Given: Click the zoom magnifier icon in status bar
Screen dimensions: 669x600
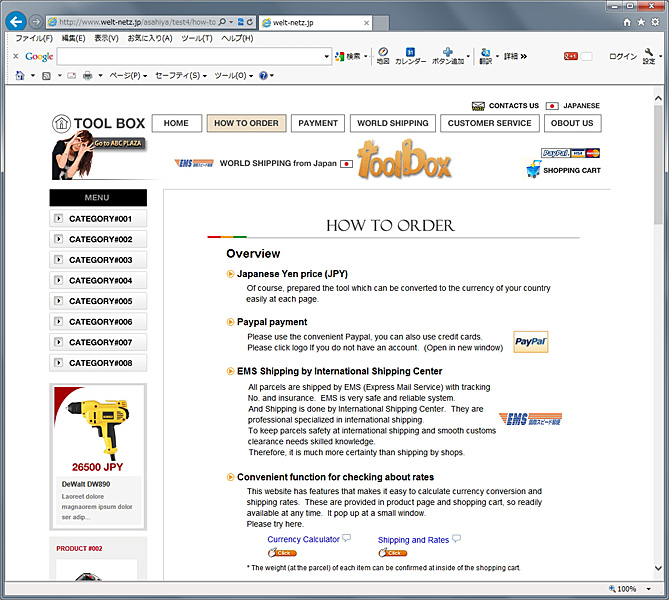Looking at the screenshot, I should click(612, 588).
